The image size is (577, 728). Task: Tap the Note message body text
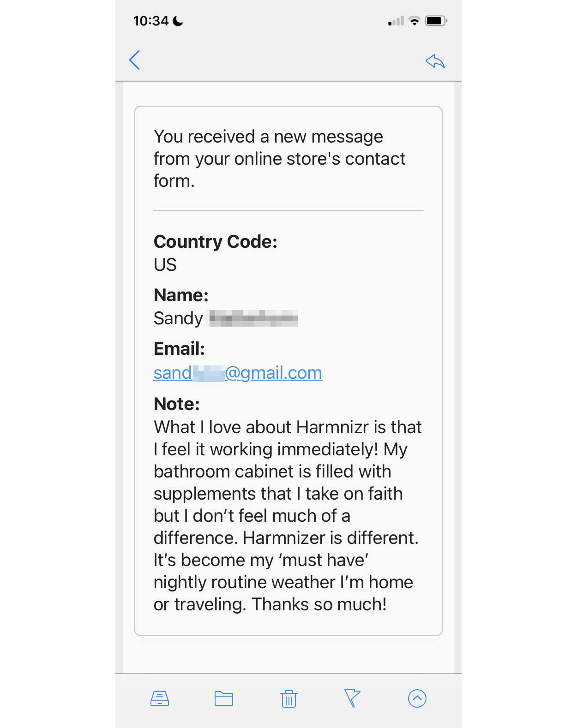coord(286,515)
